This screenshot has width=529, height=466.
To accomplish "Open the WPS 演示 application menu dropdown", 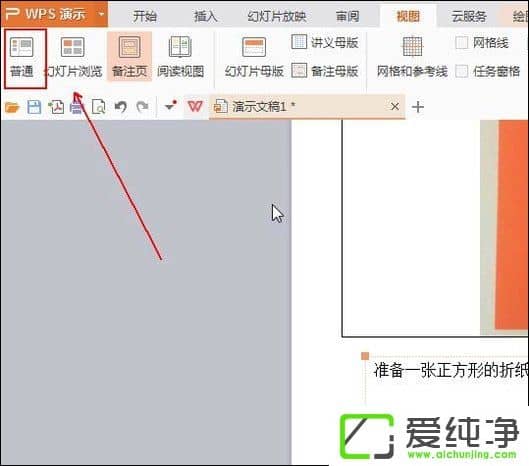I will pyautogui.click(x=101, y=14).
